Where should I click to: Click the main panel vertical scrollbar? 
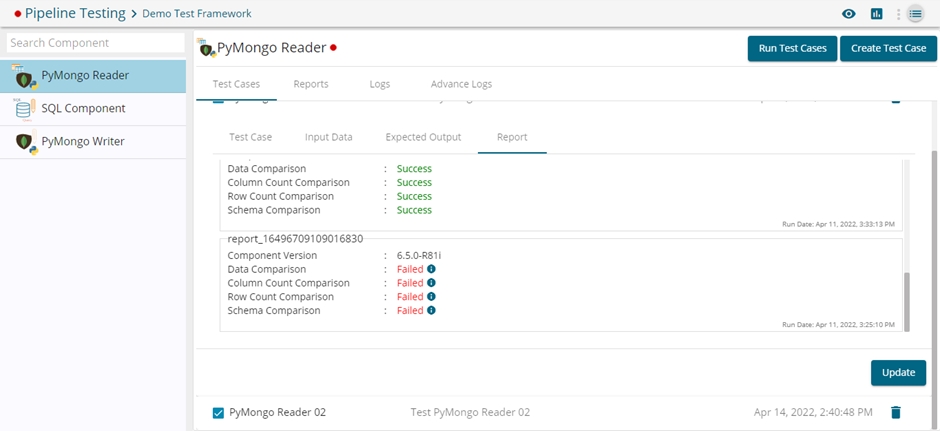[x=935, y=289]
